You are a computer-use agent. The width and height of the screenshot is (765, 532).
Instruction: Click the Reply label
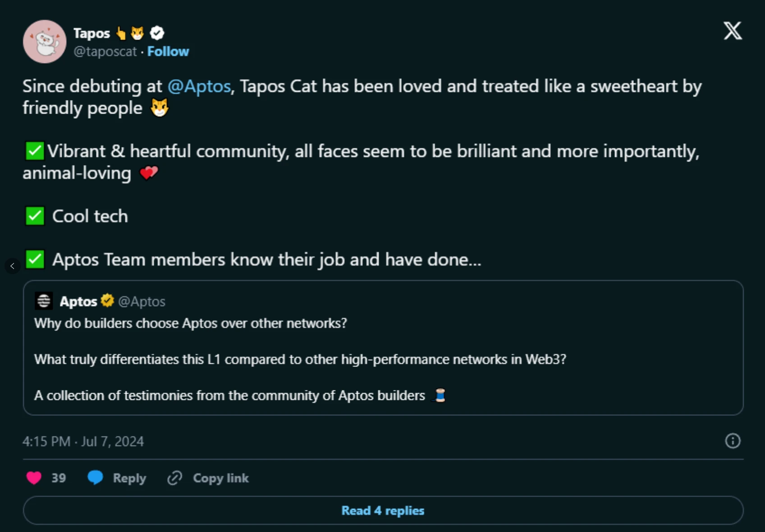[129, 478]
